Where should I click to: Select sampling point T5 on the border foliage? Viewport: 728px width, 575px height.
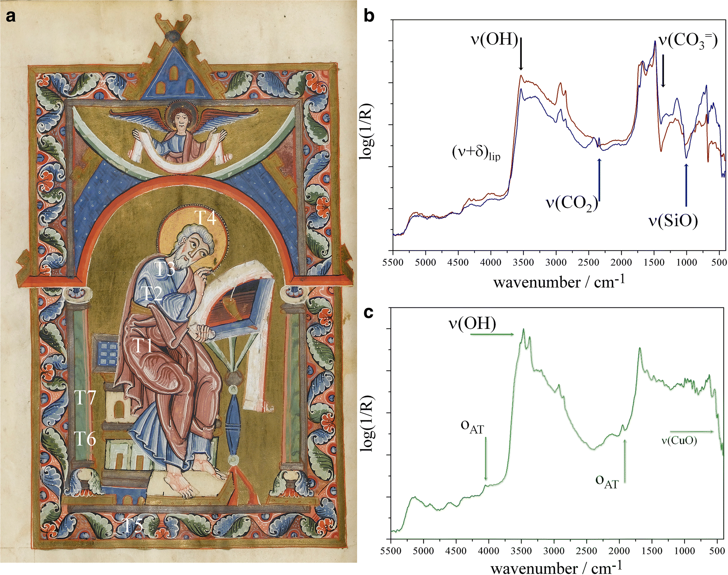tap(132, 525)
